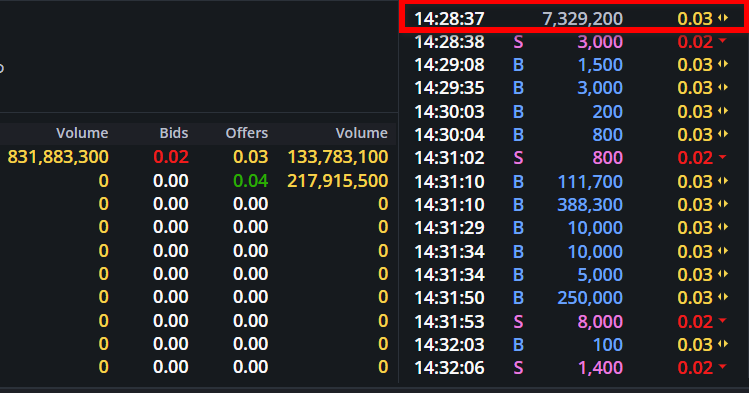Click the unchanged arrow icon at 14:31:50 trade
Image resolution: width=749 pixels, height=393 pixels.
tap(723, 297)
